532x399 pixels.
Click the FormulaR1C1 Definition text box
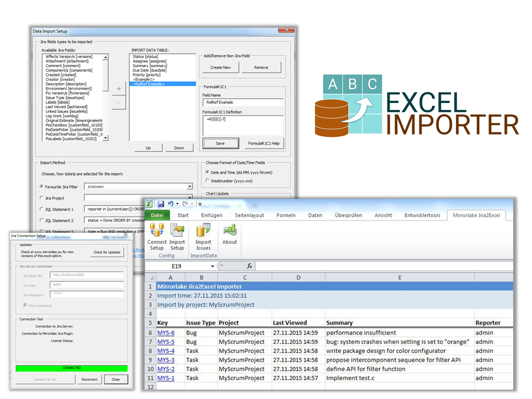[x=243, y=126]
